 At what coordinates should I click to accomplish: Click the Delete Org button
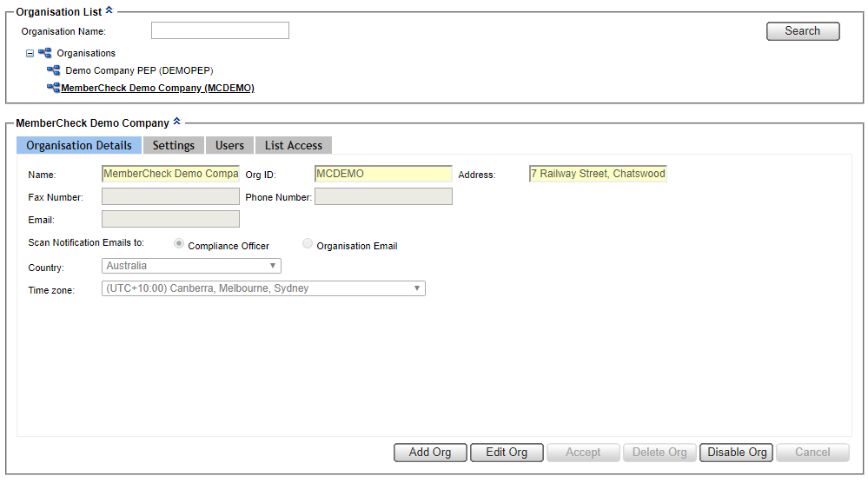click(x=659, y=453)
